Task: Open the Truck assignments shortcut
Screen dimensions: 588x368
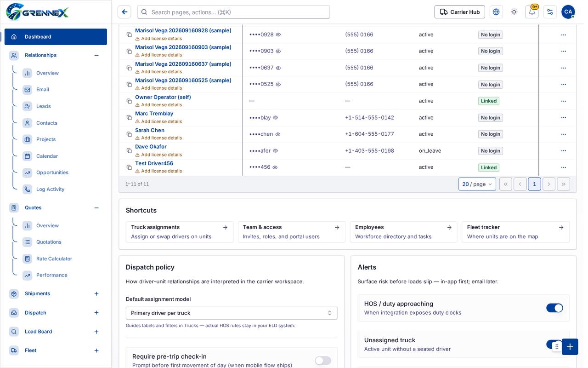Action: coord(180,232)
